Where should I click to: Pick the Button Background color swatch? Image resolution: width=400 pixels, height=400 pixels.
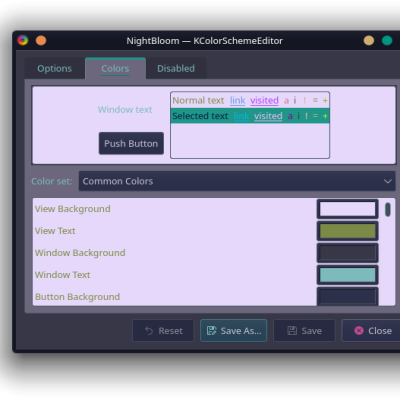point(347,296)
